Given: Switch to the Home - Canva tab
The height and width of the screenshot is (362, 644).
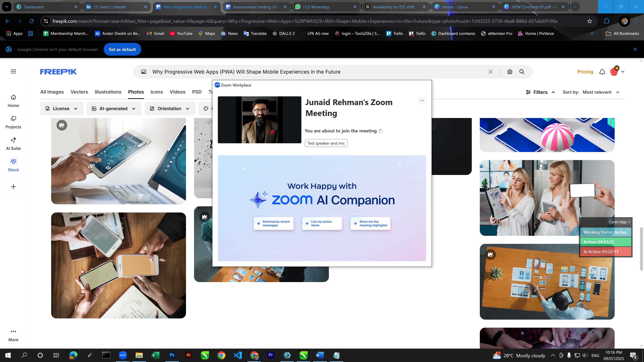Looking at the screenshot, I should click(465, 7).
